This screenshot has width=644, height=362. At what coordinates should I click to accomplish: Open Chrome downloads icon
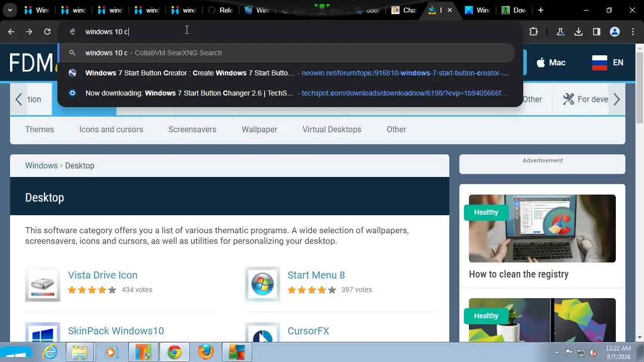(579, 32)
